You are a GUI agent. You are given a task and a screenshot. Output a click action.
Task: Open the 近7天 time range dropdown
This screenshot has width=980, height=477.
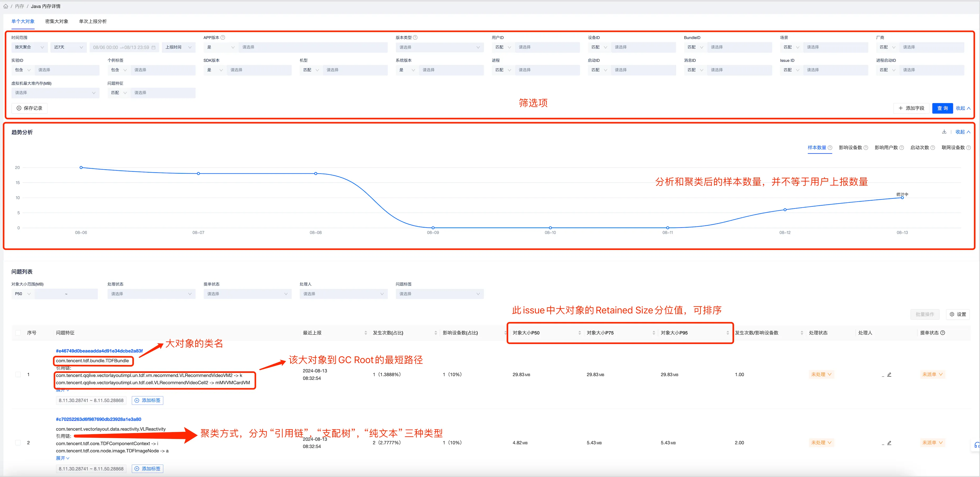tap(68, 47)
